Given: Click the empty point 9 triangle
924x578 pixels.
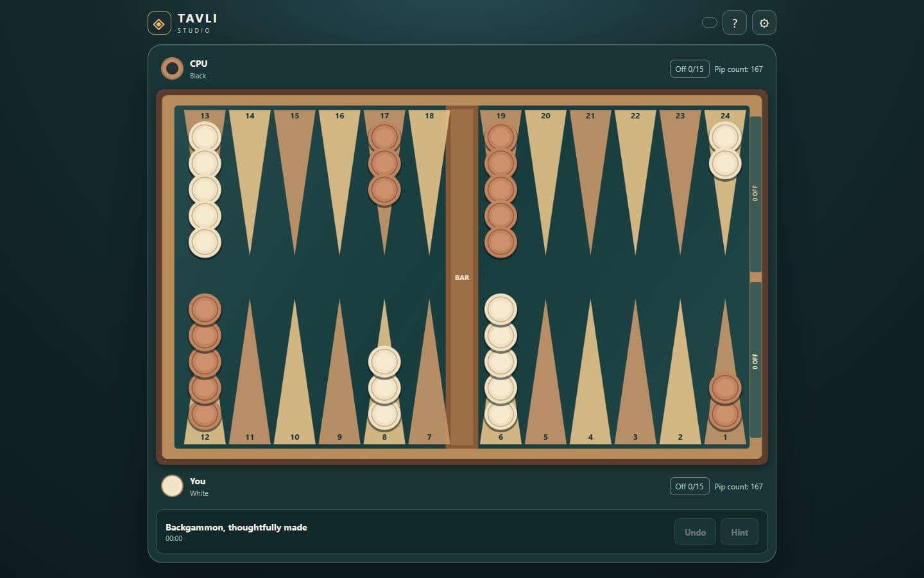Looking at the screenshot, I should (x=339, y=372).
